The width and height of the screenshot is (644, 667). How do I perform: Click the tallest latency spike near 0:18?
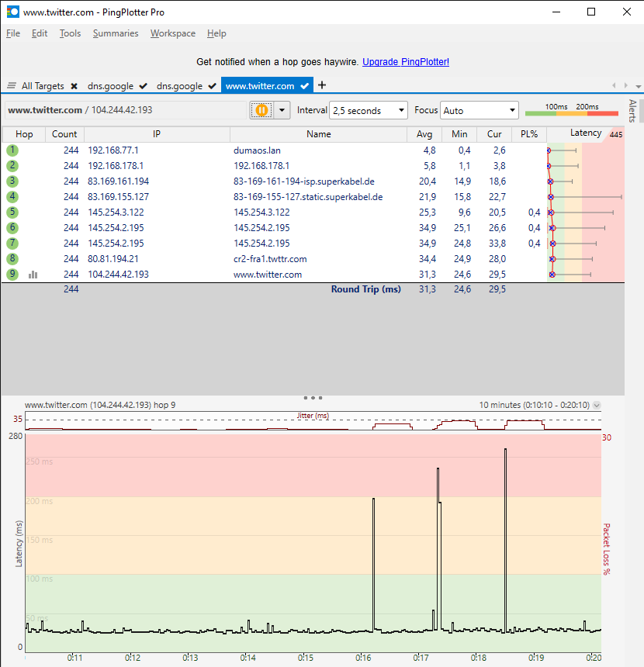coord(506,538)
